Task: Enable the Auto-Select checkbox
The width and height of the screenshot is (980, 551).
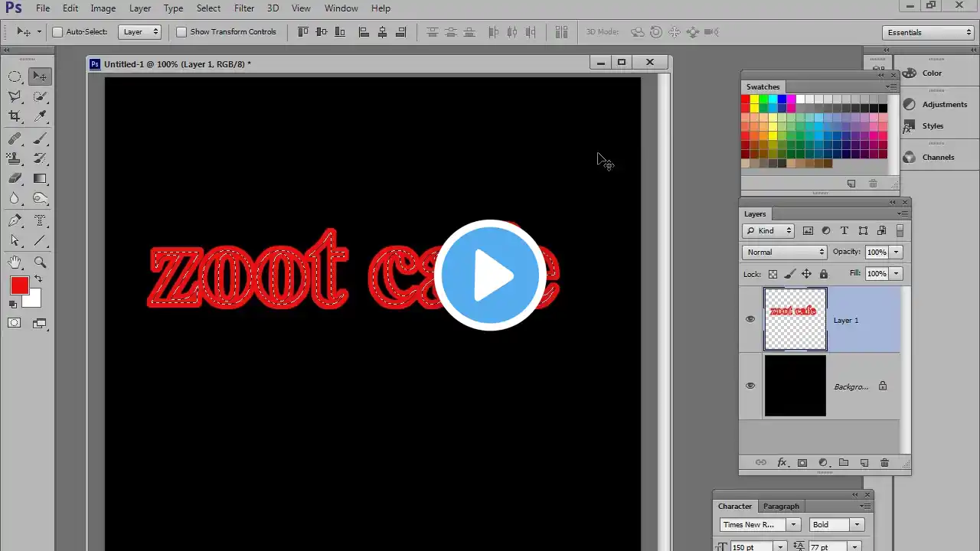Action: (x=57, y=32)
